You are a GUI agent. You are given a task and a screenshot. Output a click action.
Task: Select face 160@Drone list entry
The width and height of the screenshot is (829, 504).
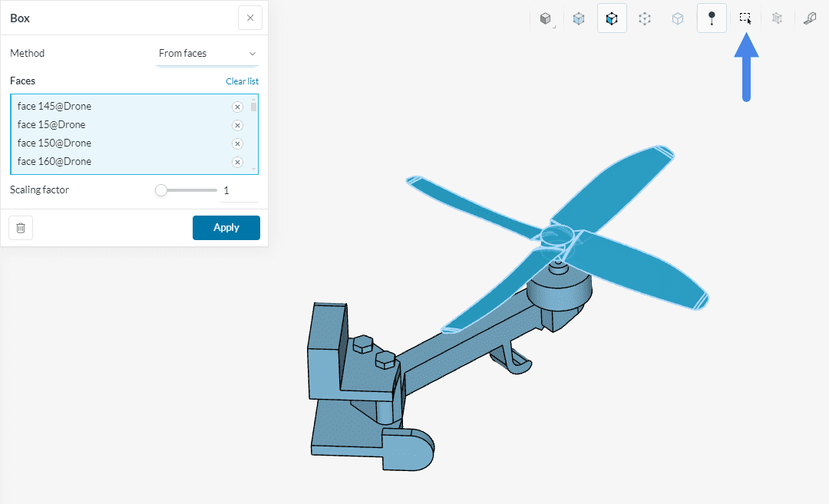[x=54, y=162]
